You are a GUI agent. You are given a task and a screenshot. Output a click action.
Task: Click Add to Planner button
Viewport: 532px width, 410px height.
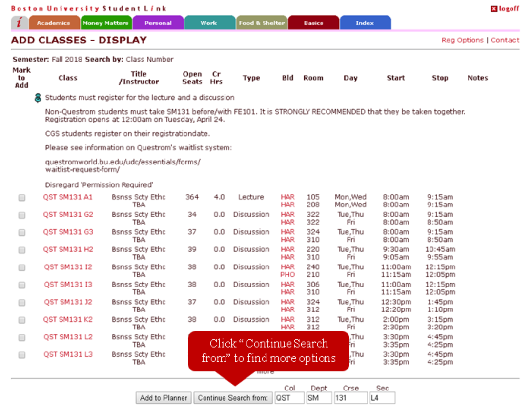pyautogui.click(x=164, y=398)
